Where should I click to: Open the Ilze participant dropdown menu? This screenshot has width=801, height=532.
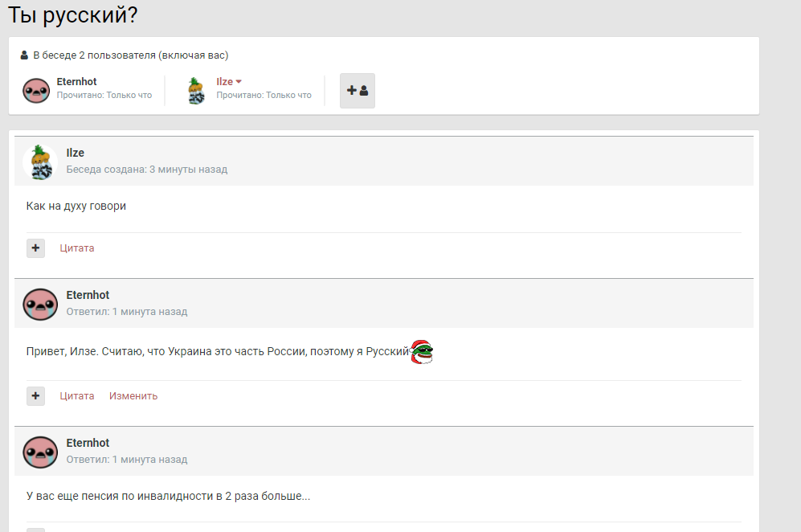pyautogui.click(x=239, y=82)
